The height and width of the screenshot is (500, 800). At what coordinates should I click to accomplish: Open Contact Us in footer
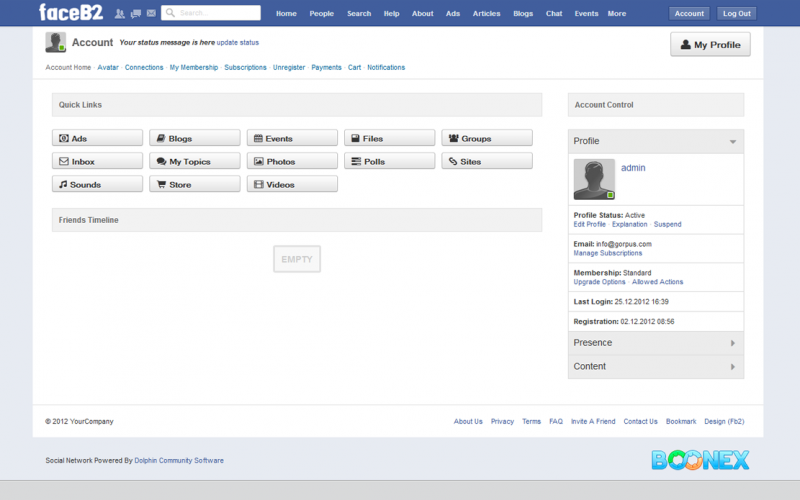coord(640,421)
